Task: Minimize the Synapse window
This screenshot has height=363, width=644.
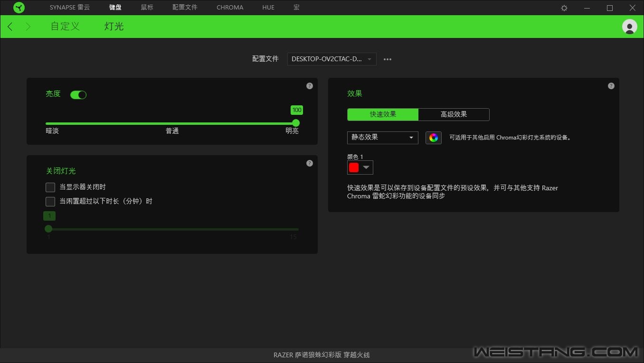Action: point(587,8)
